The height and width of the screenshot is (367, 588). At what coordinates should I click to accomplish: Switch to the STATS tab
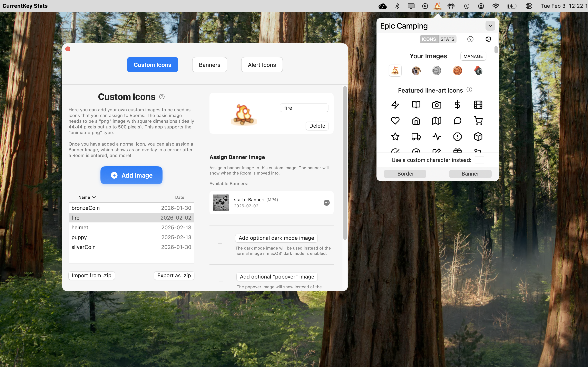(x=447, y=39)
